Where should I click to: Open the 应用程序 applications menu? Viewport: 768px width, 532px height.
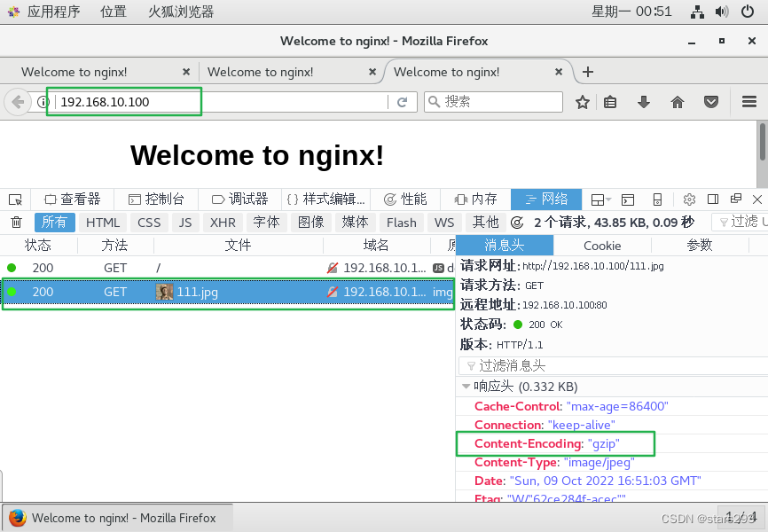53,12
